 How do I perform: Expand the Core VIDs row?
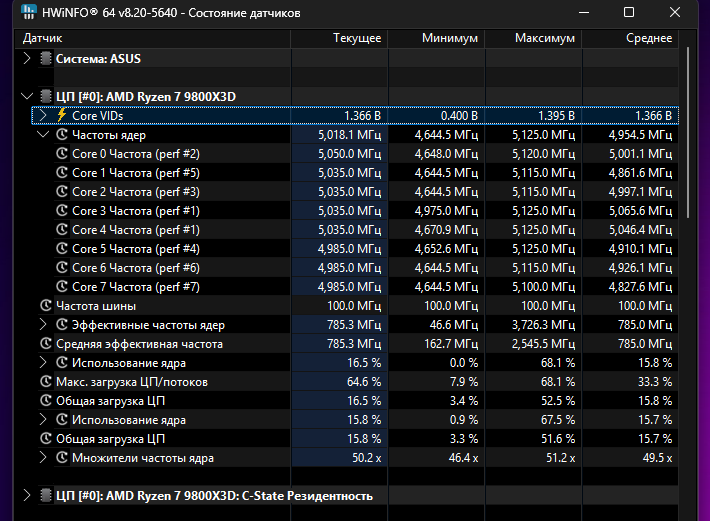tap(43, 115)
